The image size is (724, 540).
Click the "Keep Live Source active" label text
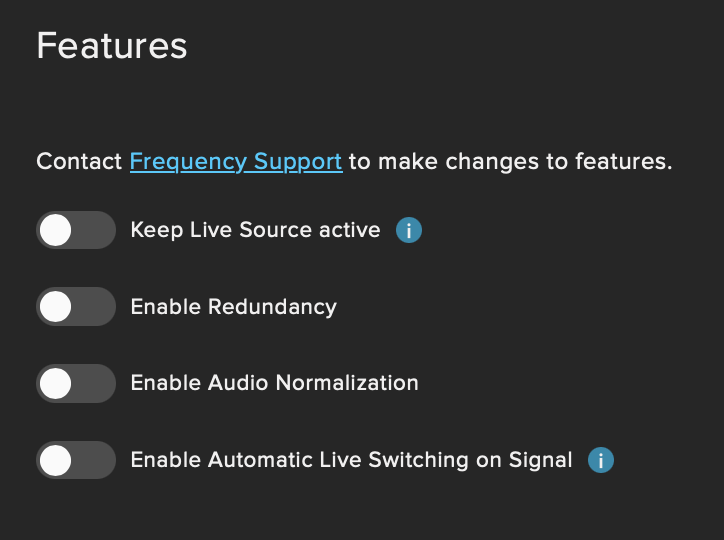pos(255,230)
